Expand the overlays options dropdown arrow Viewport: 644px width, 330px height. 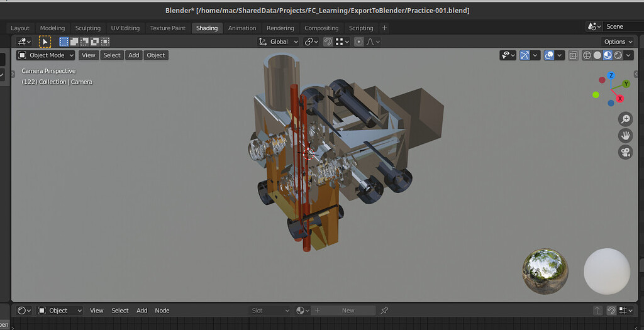pos(559,55)
